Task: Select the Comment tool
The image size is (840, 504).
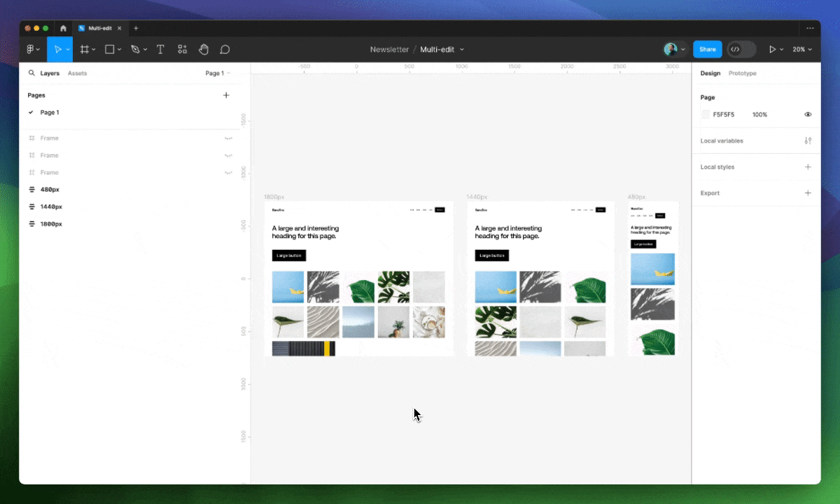Action: tap(225, 50)
